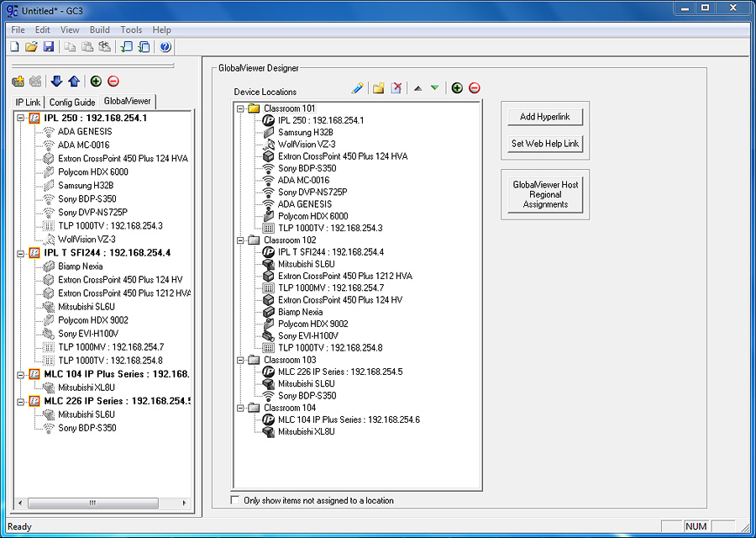Screen dimensions: 756x538
Task: Open the View menu
Action: point(70,30)
